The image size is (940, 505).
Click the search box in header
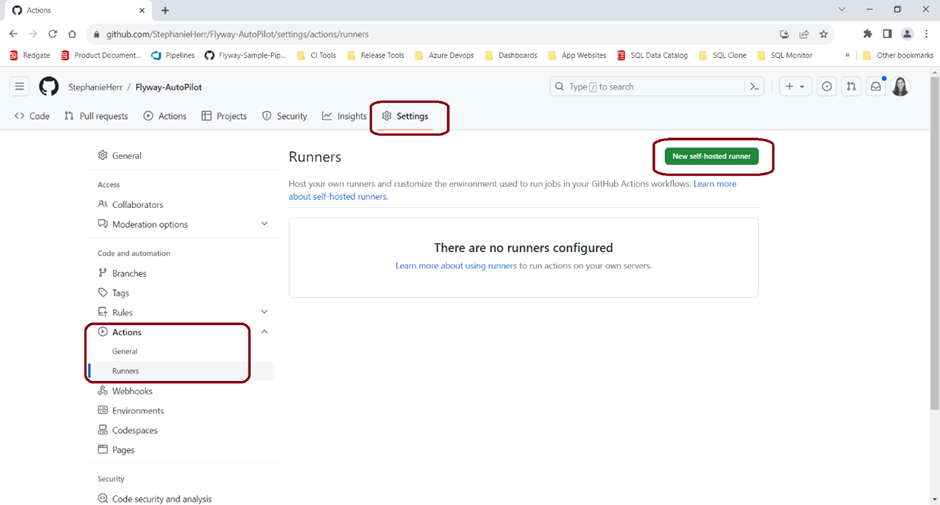[x=643, y=87]
